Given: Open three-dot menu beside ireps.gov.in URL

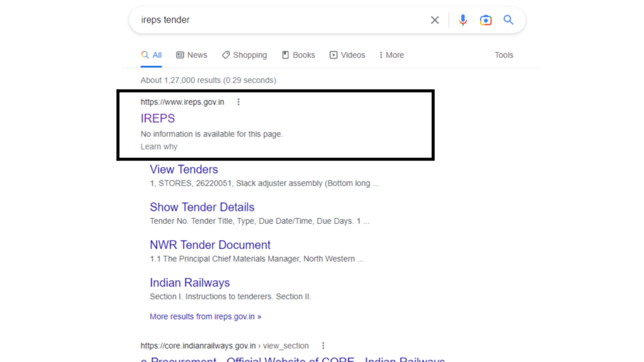Looking at the screenshot, I should coord(238,102).
